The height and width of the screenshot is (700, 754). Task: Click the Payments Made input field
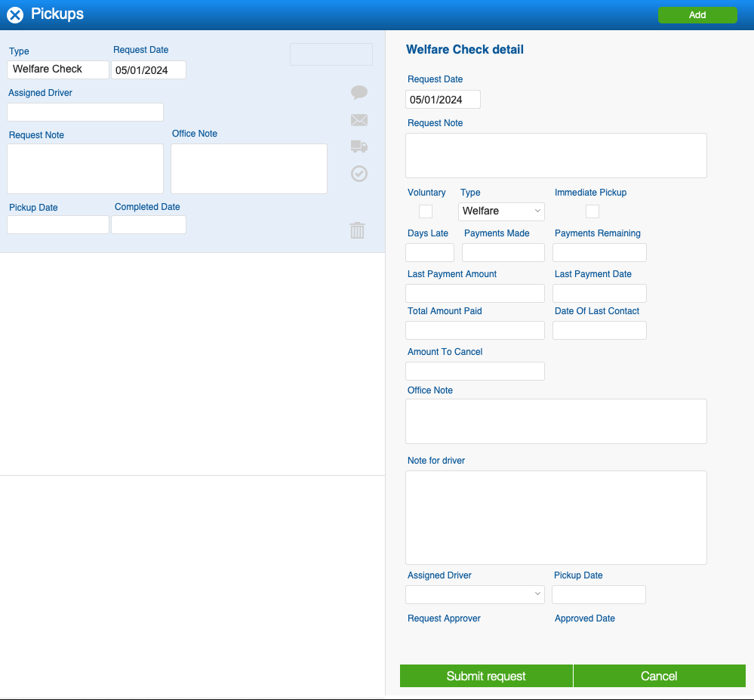[503, 252]
